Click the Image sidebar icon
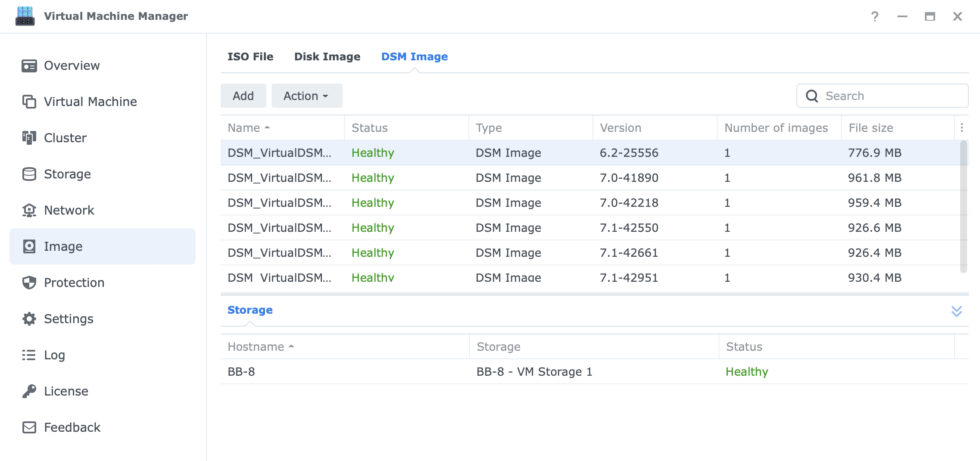Viewport: 980px width, 461px height. 29,246
